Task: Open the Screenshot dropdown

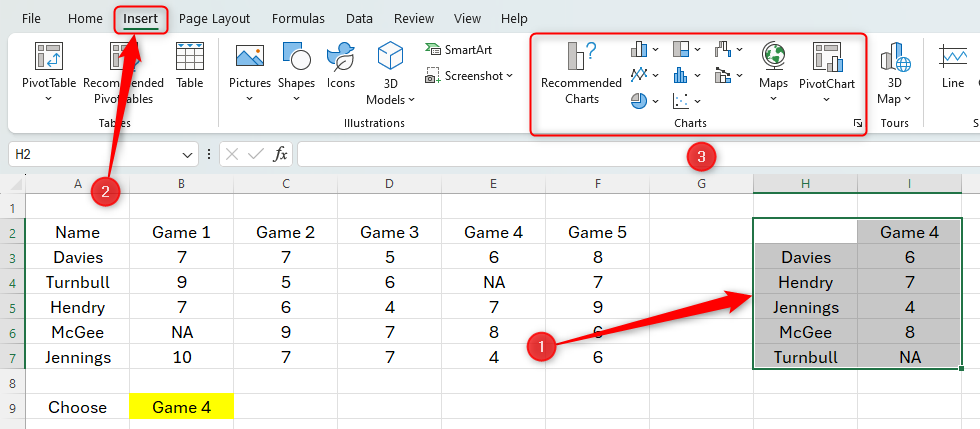Action: (x=509, y=76)
